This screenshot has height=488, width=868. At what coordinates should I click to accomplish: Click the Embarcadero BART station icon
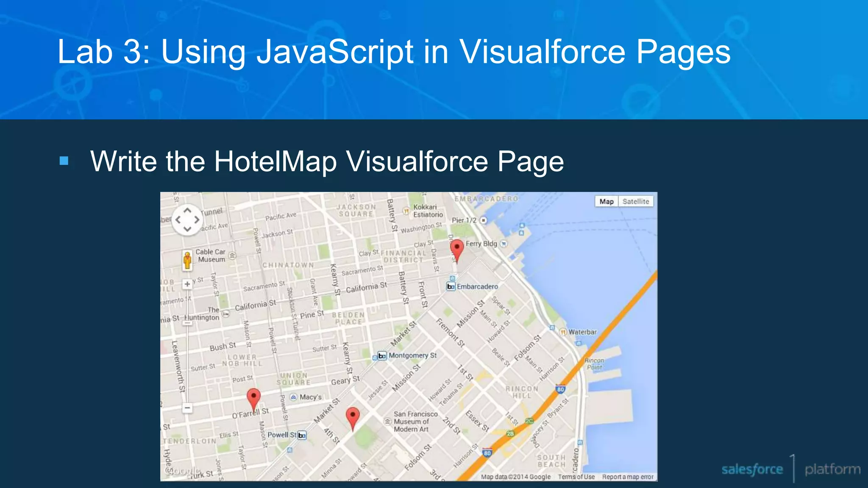coord(451,287)
